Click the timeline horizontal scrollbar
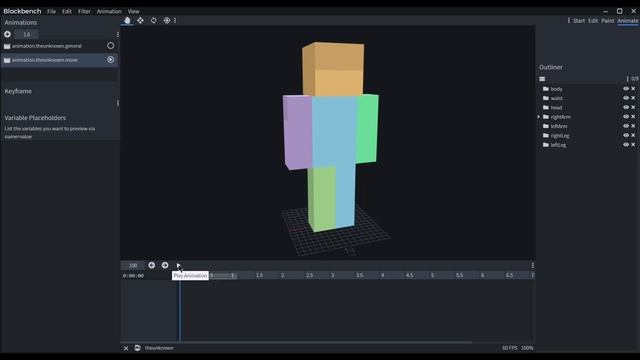This screenshot has width=640, height=360. (297, 342)
